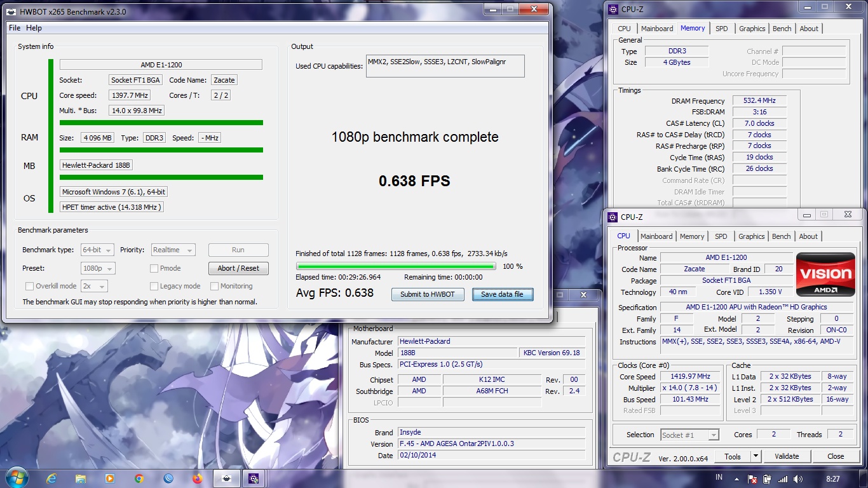Open the Action Center flag tray icon

coord(752,478)
